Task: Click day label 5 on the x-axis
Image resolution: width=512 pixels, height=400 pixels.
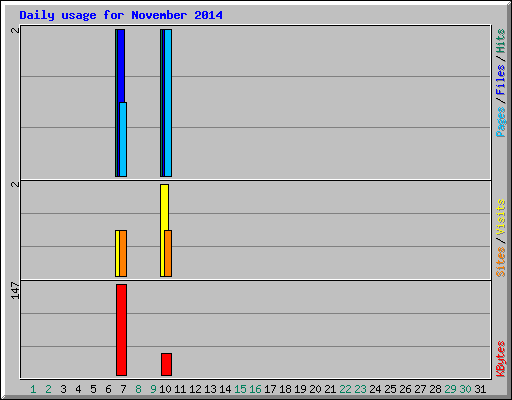Action: (x=93, y=389)
